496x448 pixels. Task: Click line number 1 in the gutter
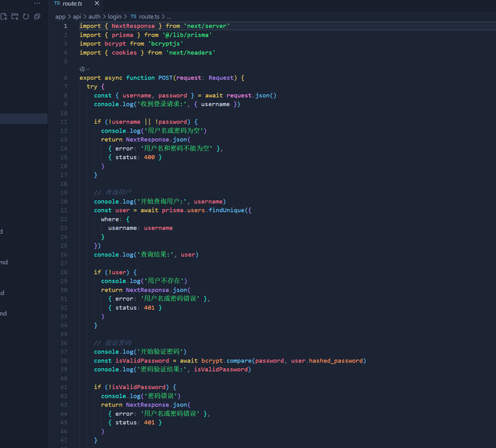point(66,26)
